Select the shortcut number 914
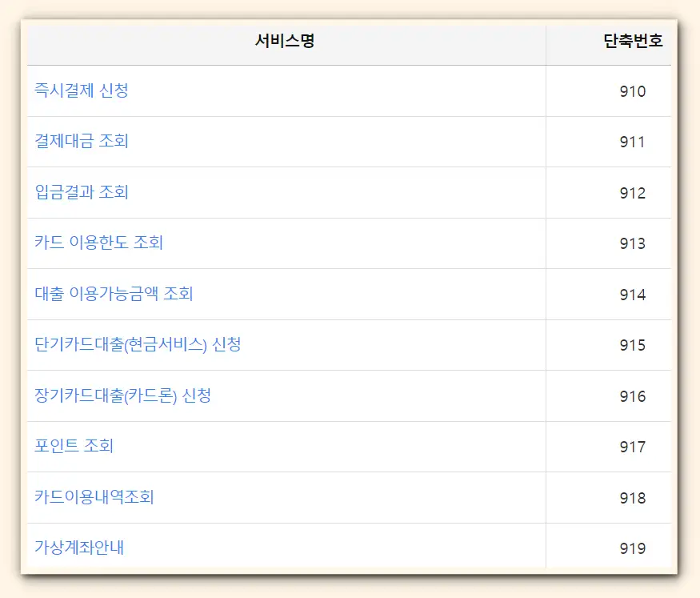The width and height of the screenshot is (700, 598). (633, 295)
